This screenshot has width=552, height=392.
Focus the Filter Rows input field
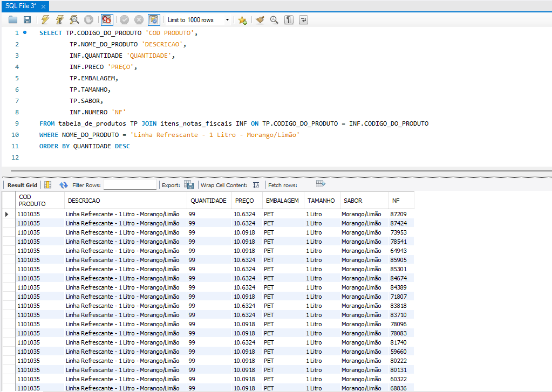tap(130, 185)
